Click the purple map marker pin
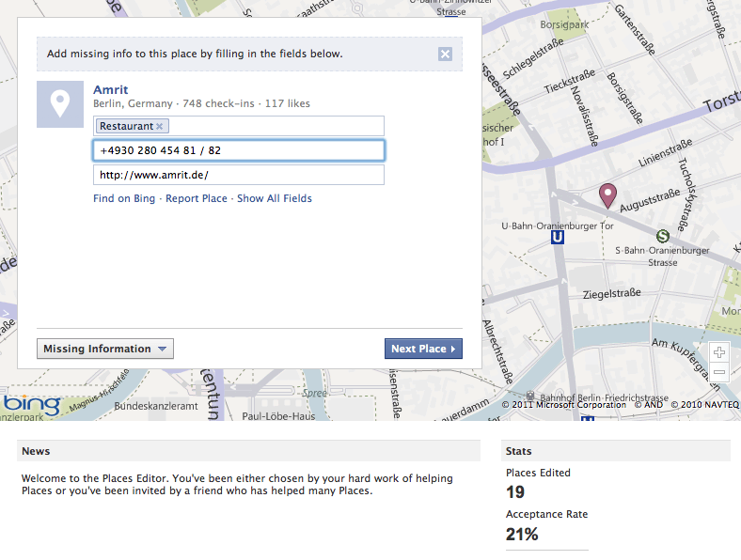741x560 pixels. click(607, 195)
